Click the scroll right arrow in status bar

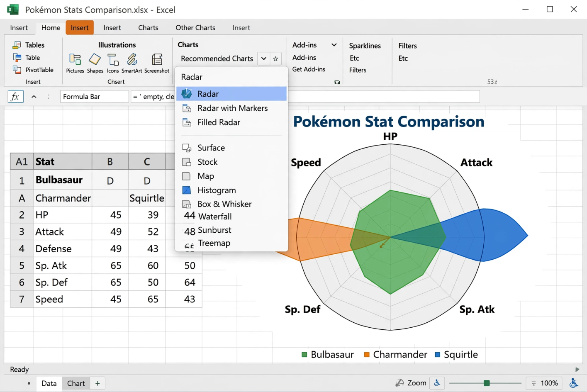(577, 369)
